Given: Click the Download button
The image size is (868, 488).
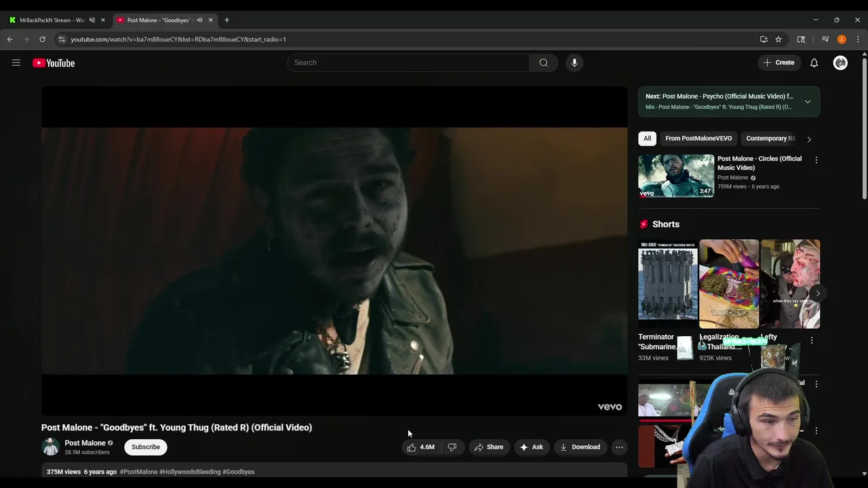Looking at the screenshot, I should pos(580,447).
